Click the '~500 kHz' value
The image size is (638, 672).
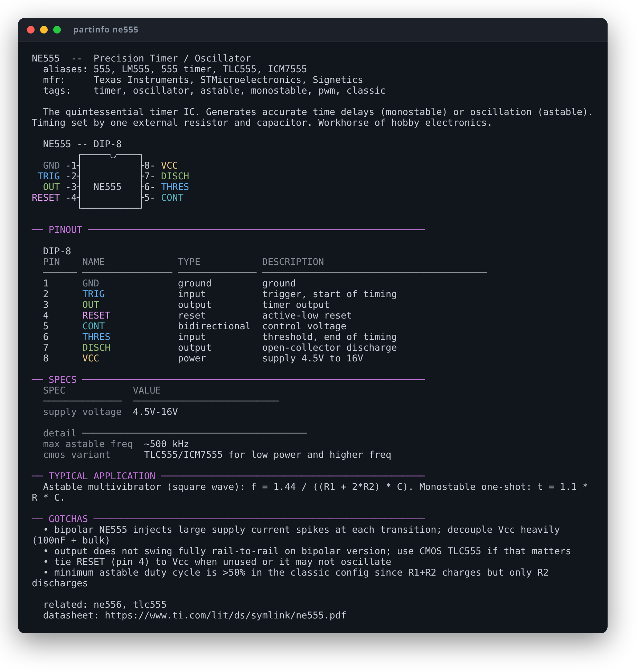pos(167,444)
